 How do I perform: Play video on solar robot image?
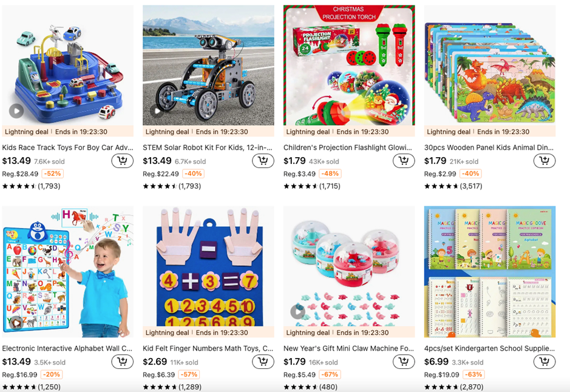point(157,111)
